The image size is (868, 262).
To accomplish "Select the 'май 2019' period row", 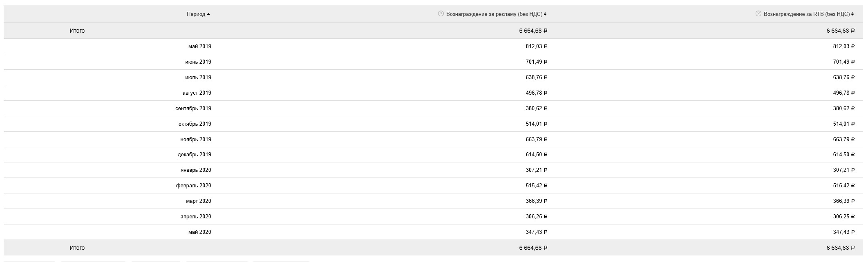I will coord(199,47).
